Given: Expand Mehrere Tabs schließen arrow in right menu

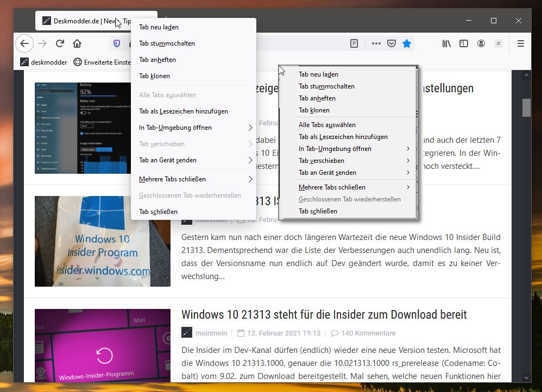Looking at the screenshot, I should (x=408, y=187).
